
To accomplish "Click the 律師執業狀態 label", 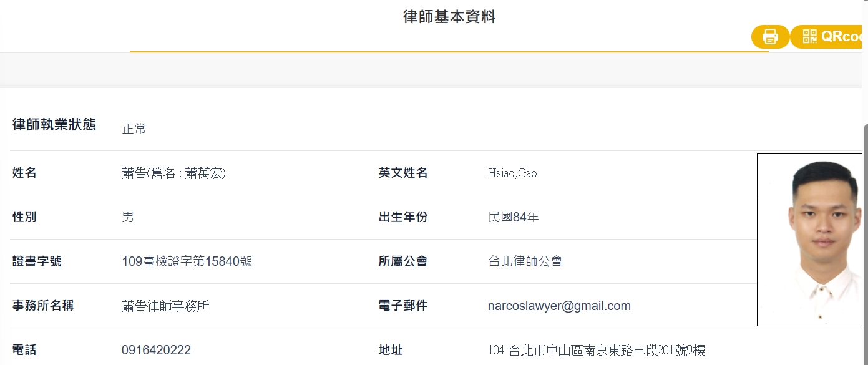I will (x=54, y=124).
